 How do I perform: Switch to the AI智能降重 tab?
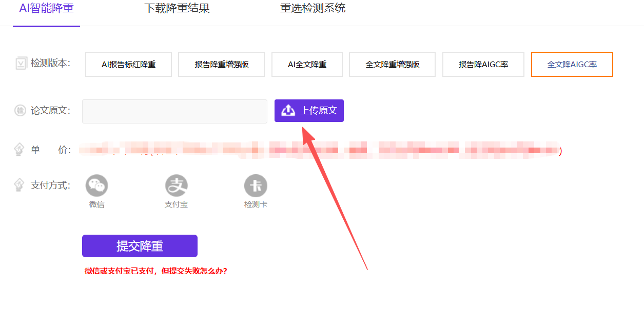pyautogui.click(x=46, y=9)
